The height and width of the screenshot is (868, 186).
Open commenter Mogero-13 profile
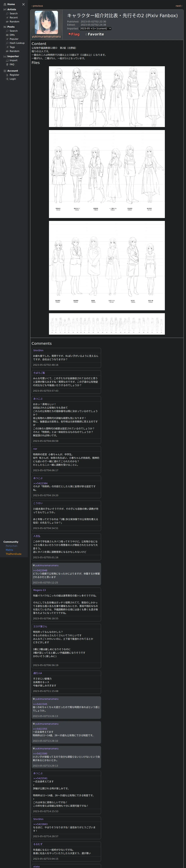(x=40, y=590)
